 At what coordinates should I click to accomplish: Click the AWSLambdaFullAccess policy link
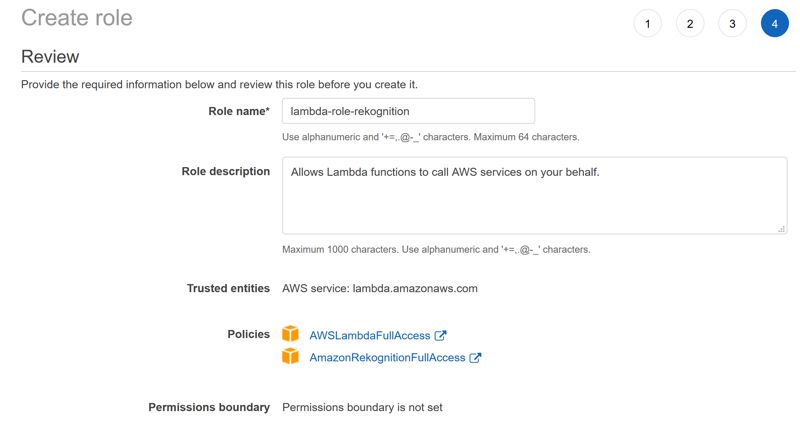(370, 336)
